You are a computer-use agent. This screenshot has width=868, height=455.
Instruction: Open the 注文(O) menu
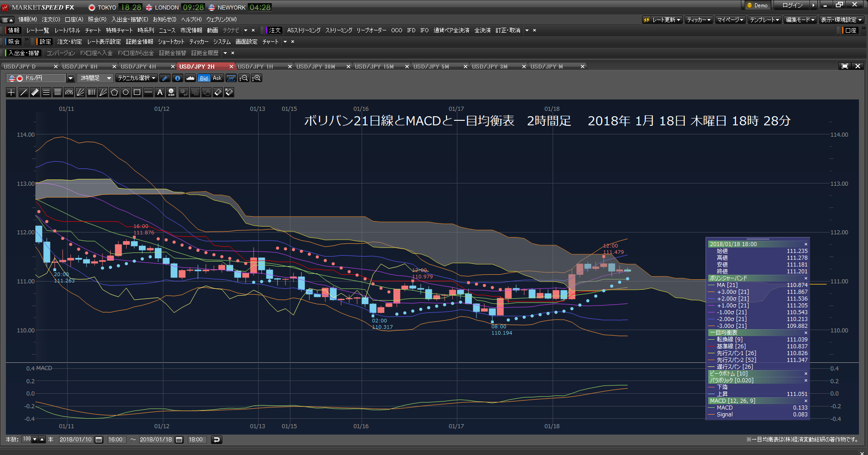(51, 20)
